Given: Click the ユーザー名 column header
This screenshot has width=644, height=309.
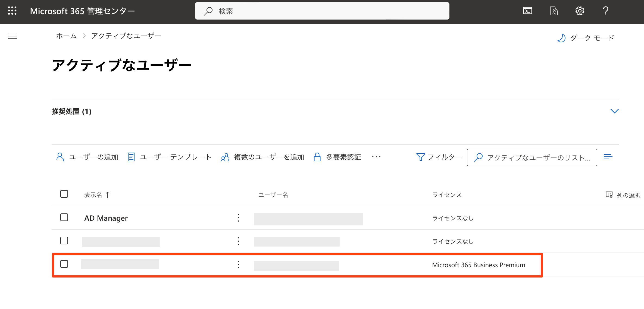Looking at the screenshot, I should (x=273, y=195).
